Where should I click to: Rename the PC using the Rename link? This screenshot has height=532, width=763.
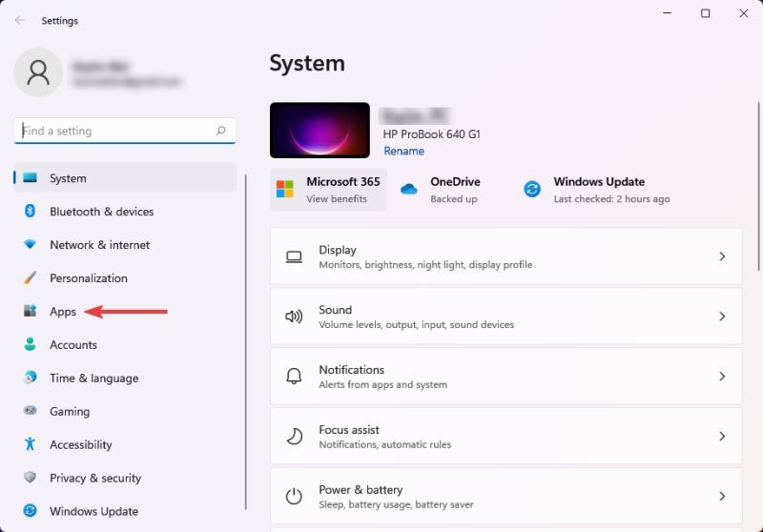click(x=403, y=151)
